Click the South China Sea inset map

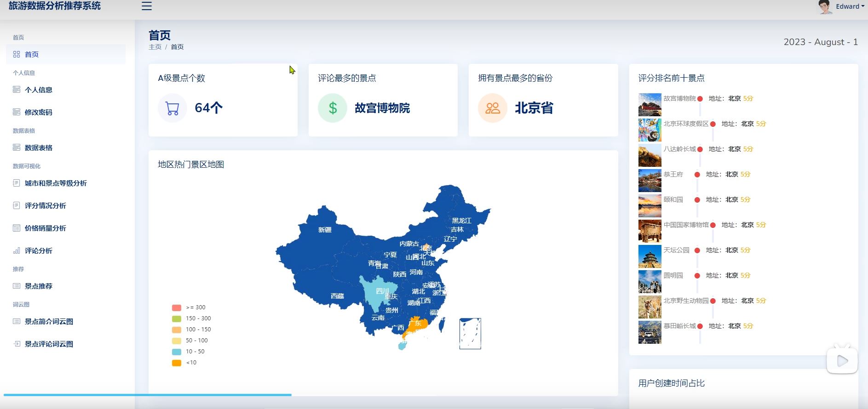tap(470, 334)
